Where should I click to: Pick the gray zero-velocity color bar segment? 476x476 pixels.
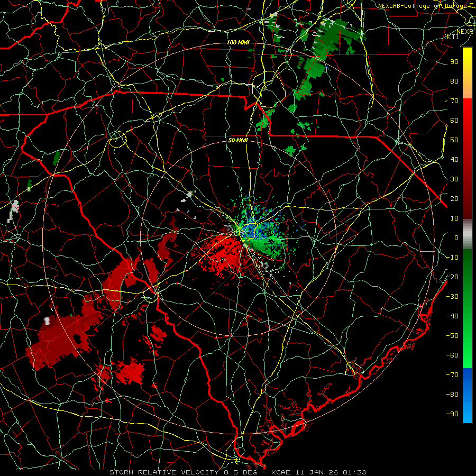(x=467, y=234)
